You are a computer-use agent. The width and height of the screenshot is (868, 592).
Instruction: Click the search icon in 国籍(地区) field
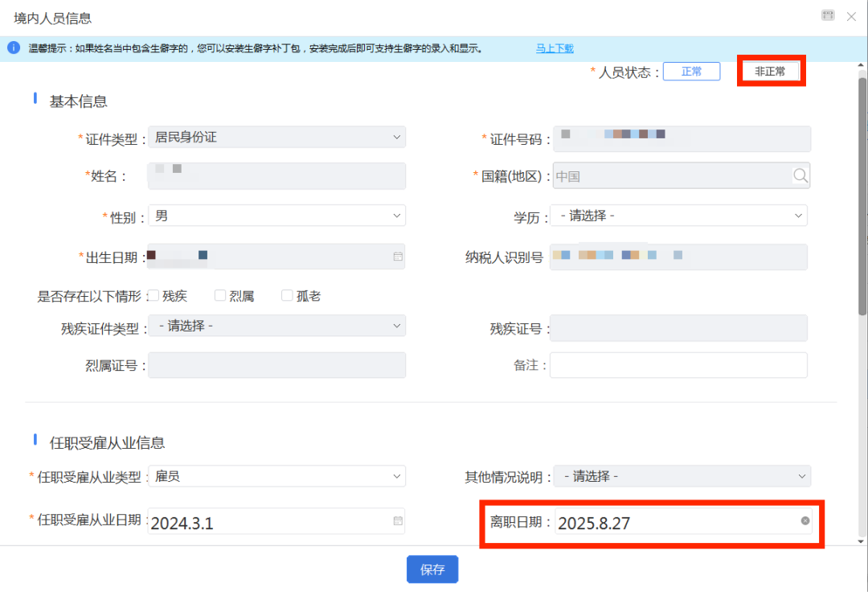pos(800,176)
